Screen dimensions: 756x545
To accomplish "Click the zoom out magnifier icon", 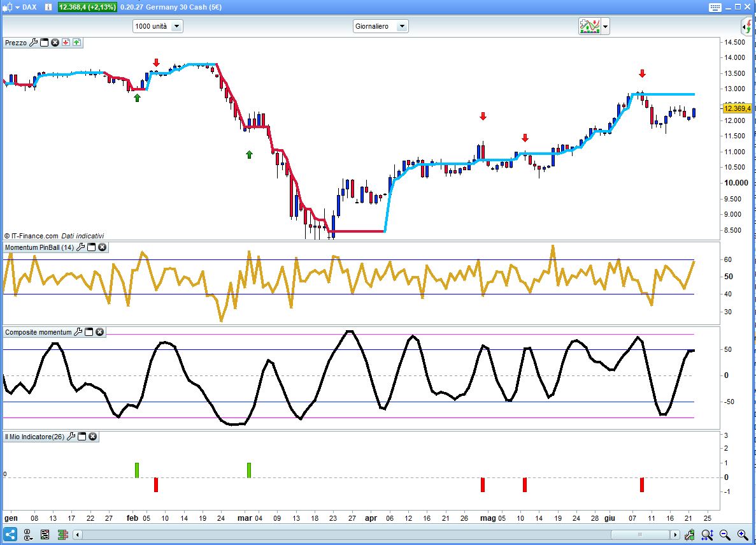I will [725, 534].
